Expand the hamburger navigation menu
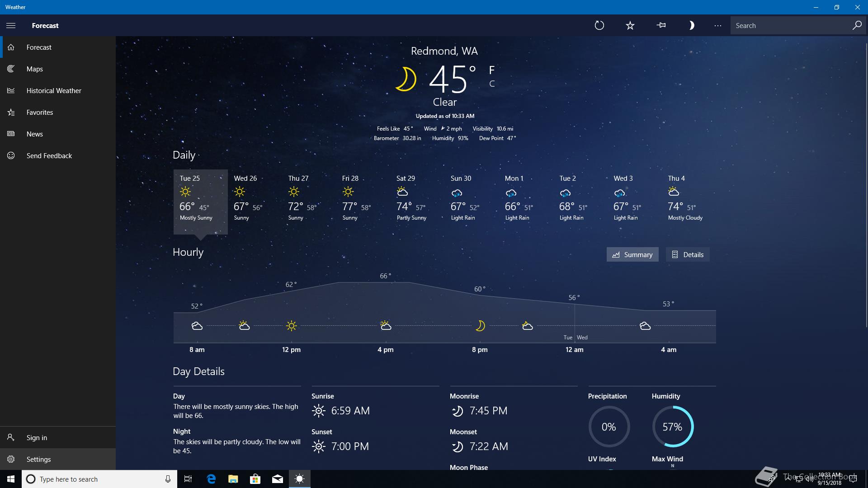Screen dimensions: 868x488 tap(11, 25)
